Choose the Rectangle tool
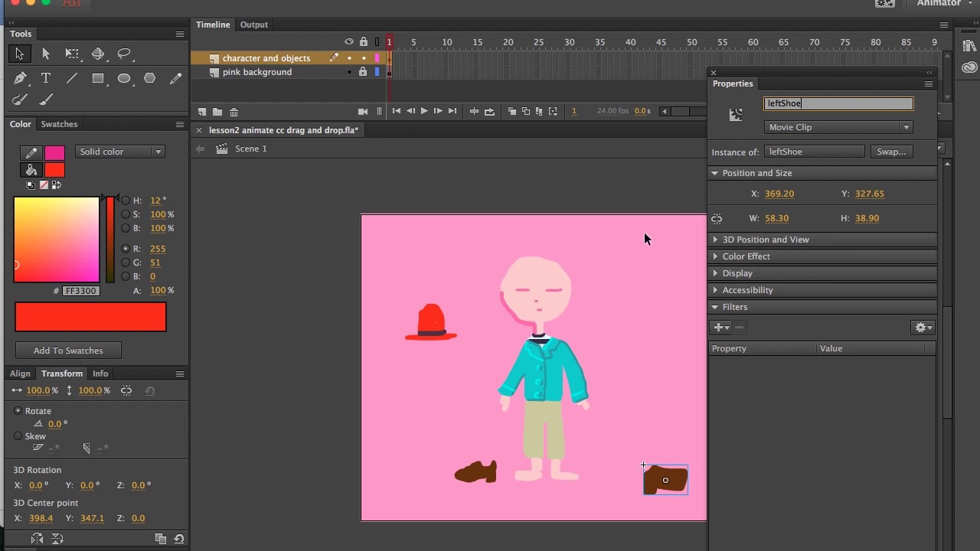This screenshot has width=980, height=551. [98, 78]
